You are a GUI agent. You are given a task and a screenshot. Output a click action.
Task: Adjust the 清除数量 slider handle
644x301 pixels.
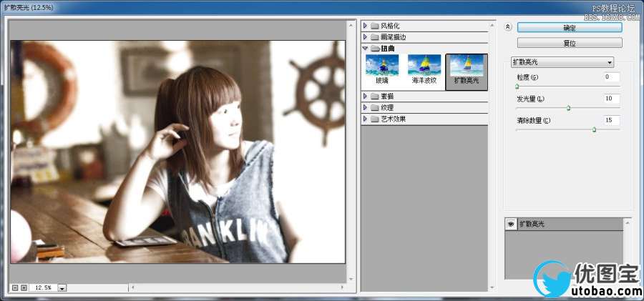[595, 129]
